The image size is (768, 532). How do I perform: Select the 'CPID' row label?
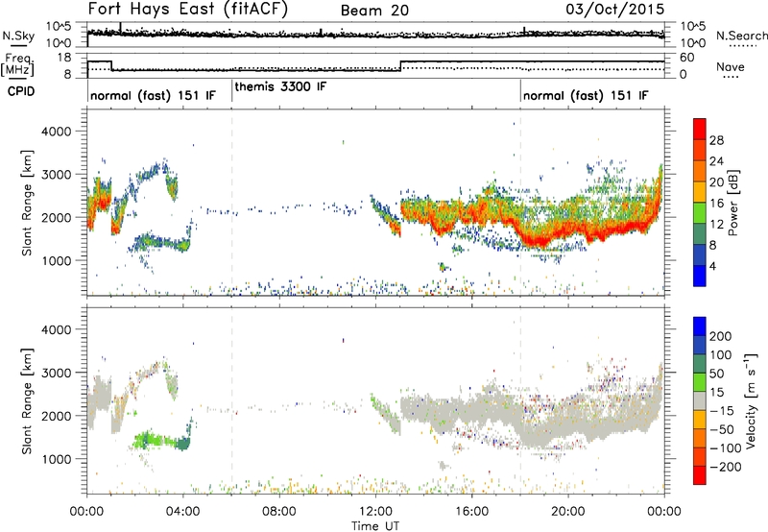pyautogui.click(x=21, y=91)
